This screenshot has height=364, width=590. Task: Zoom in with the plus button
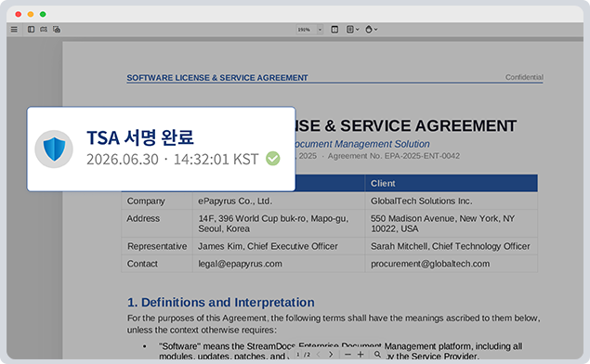(x=361, y=354)
